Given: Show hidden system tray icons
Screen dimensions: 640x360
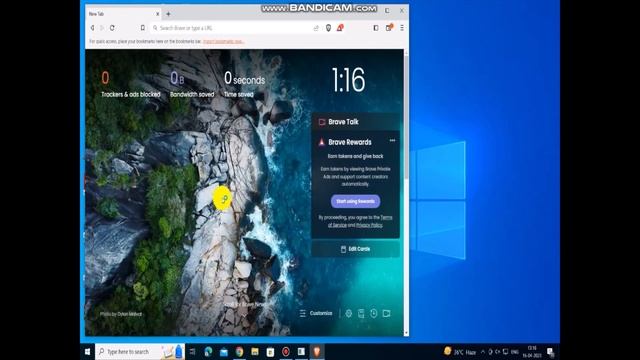Looking at the screenshot, I should (x=483, y=351).
